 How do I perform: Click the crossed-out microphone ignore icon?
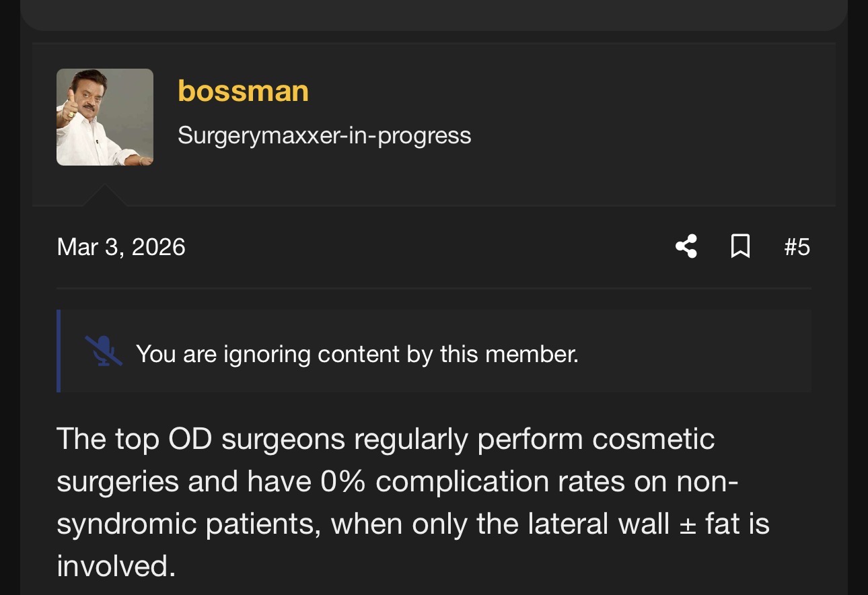tap(103, 351)
